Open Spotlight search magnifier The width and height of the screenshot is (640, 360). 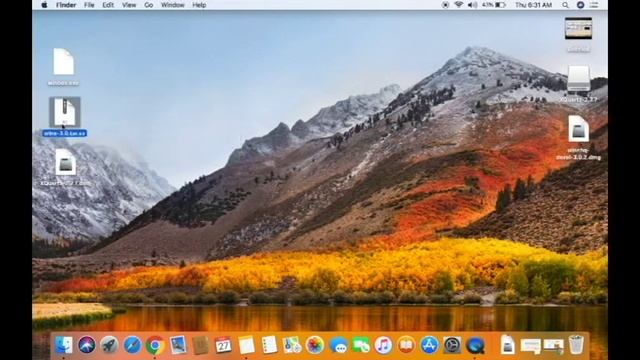tap(565, 5)
